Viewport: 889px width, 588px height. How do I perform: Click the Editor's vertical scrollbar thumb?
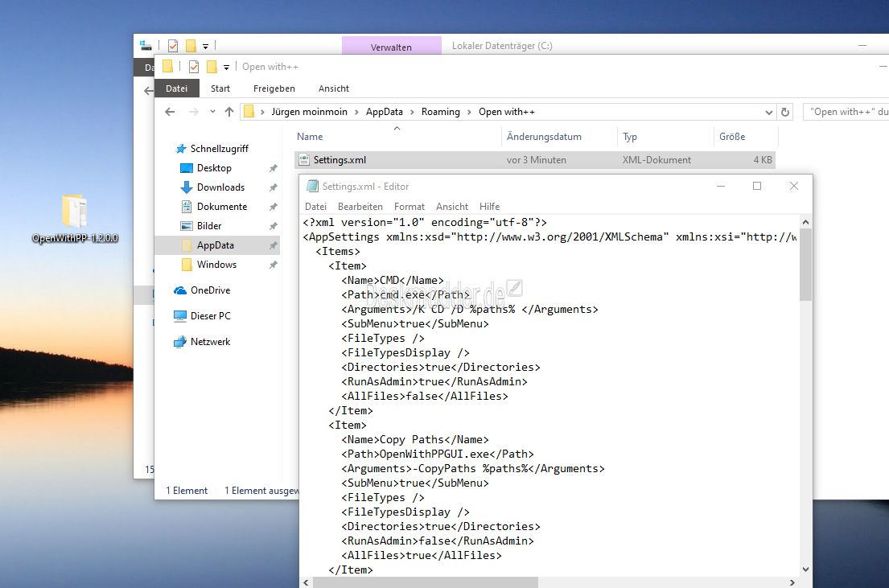pyautogui.click(x=805, y=264)
